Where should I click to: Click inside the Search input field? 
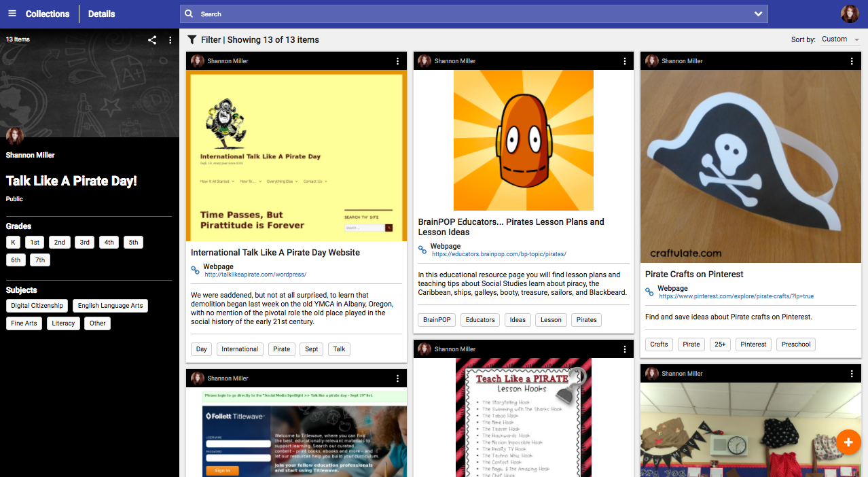[408, 14]
